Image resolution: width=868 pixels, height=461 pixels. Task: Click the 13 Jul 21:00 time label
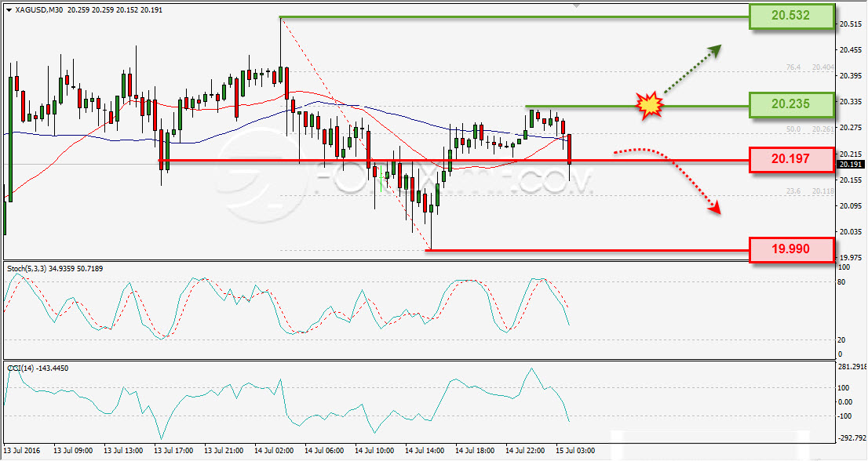(x=224, y=451)
